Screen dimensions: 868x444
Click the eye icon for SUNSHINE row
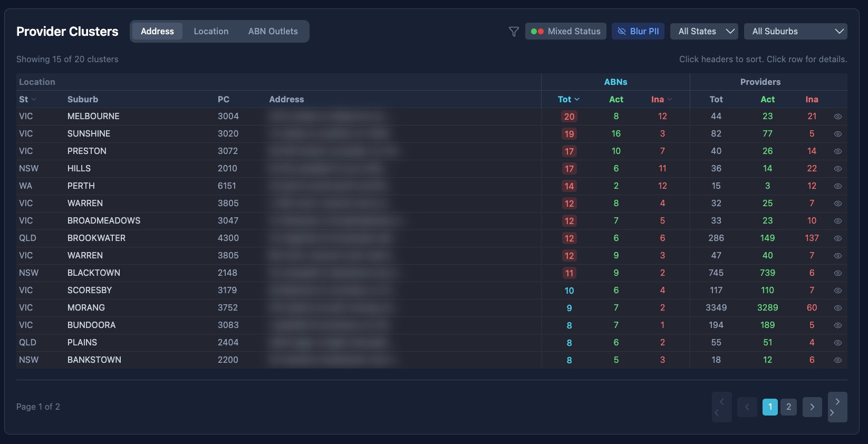[x=838, y=134]
